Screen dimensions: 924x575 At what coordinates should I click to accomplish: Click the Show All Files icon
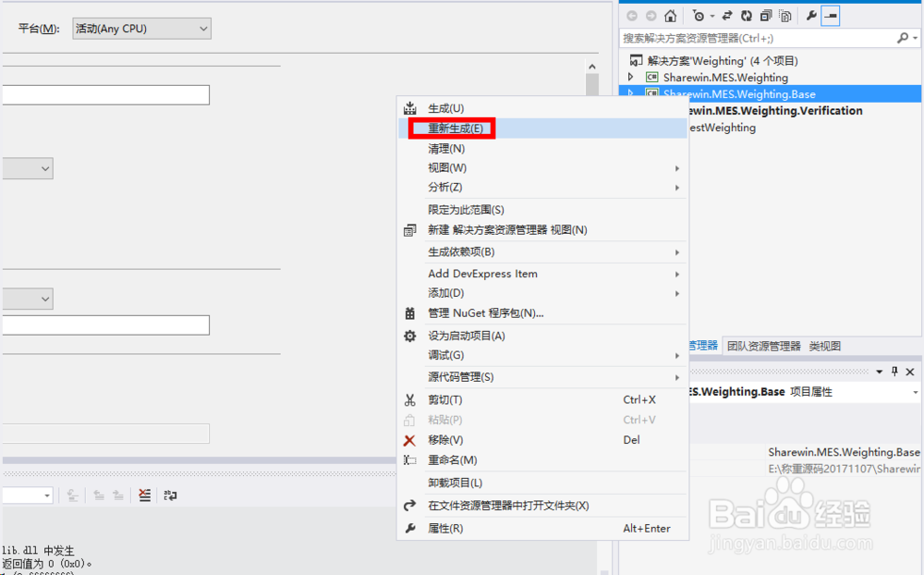coord(784,16)
